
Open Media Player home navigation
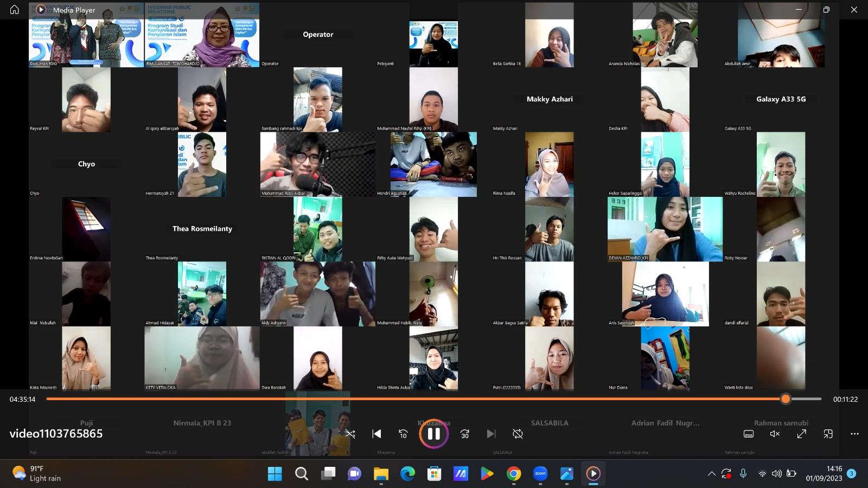point(13,9)
